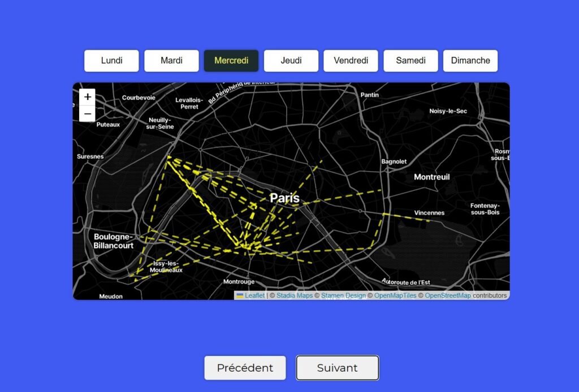Click the Suivant button
This screenshot has width=579, height=392.
(337, 368)
